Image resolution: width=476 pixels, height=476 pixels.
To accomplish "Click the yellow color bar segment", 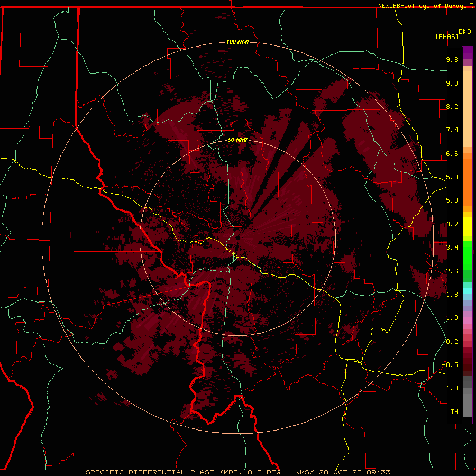I will pos(467,226).
